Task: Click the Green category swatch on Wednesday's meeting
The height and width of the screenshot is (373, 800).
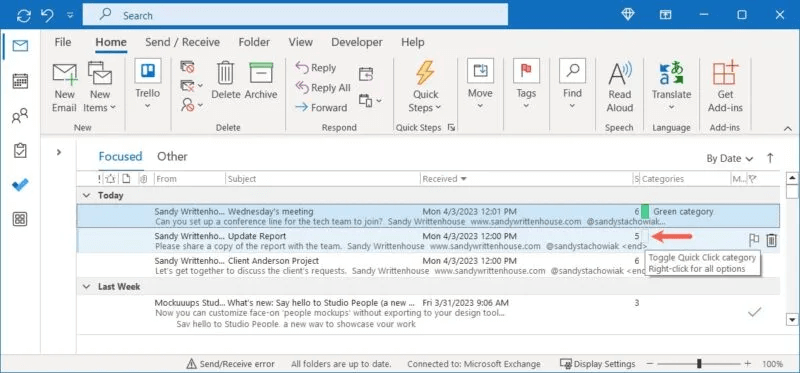Action: pos(645,211)
